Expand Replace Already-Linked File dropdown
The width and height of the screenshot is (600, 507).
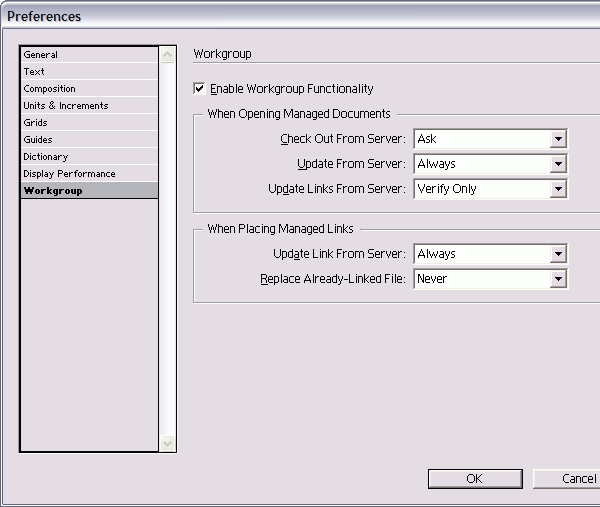490,279
